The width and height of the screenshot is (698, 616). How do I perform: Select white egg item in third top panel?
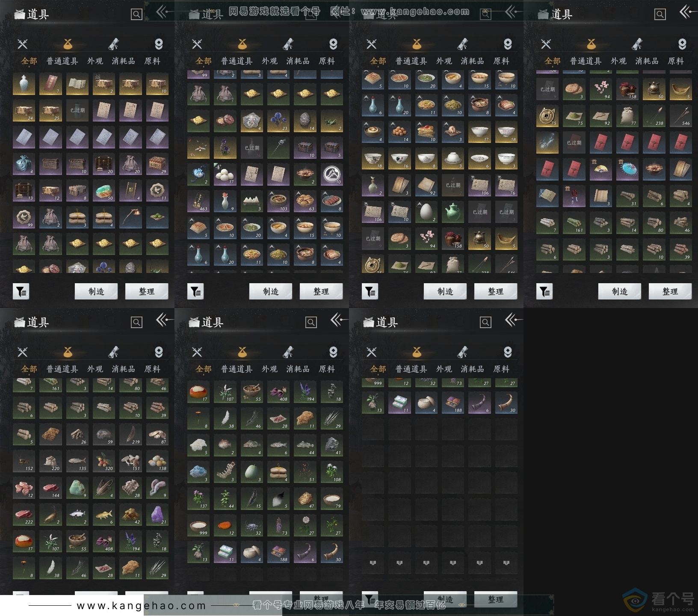pyautogui.click(x=426, y=212)
